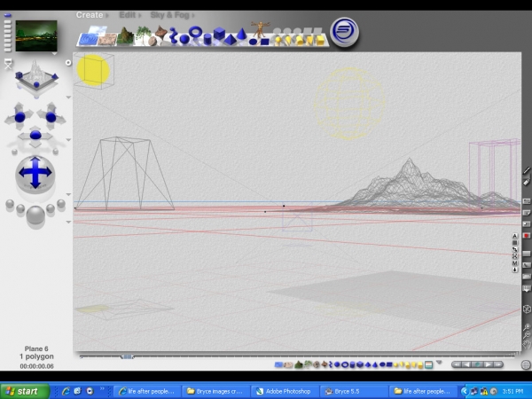Click the round DAZ Studio logo button
The image size is (532, 399).
coord(344,32)
